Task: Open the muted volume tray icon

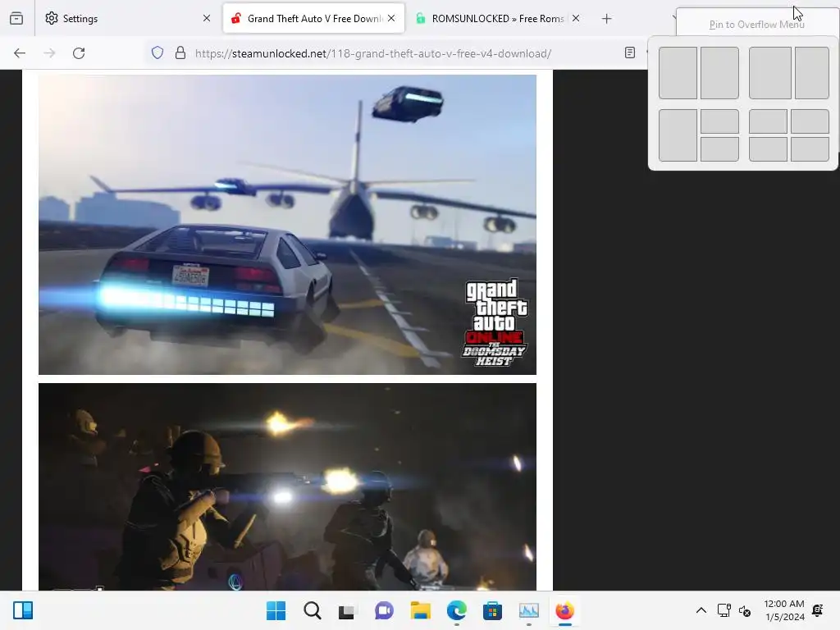Action: point(745,610)
